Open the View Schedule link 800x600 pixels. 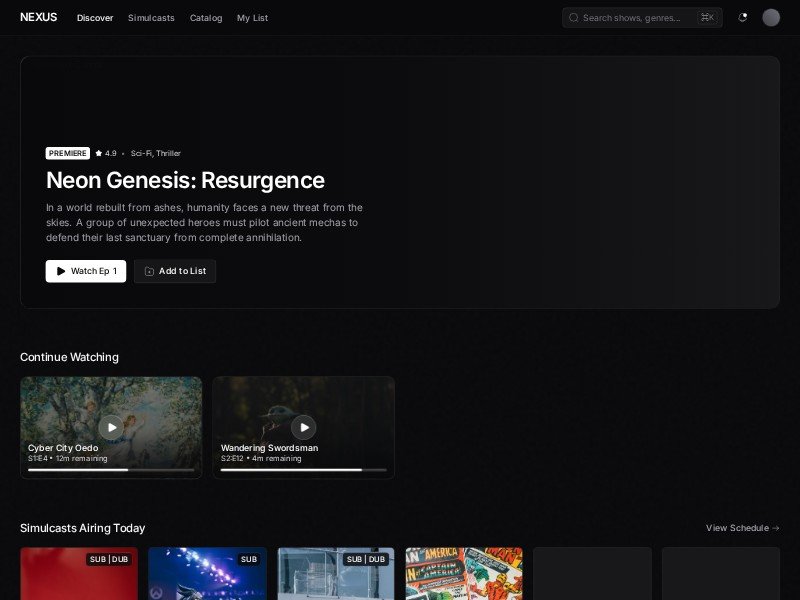[742, 528]
